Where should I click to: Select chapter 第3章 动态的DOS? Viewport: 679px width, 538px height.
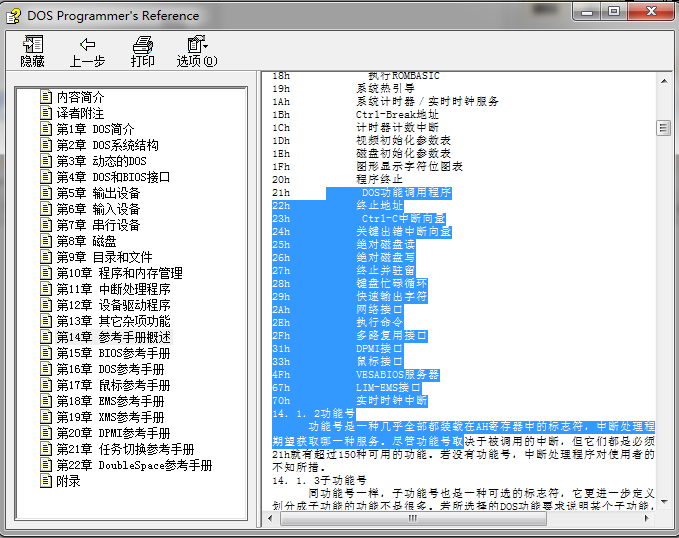coord(101,161)
